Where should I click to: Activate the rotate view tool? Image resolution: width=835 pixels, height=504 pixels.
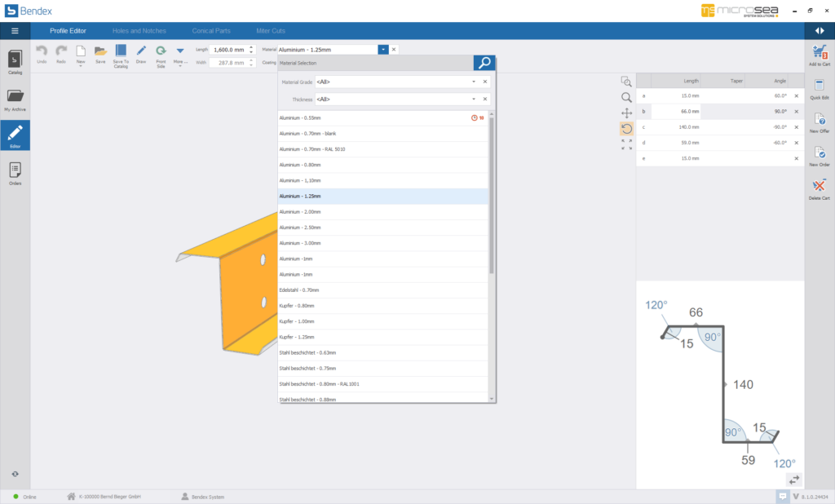click(626, 128)
